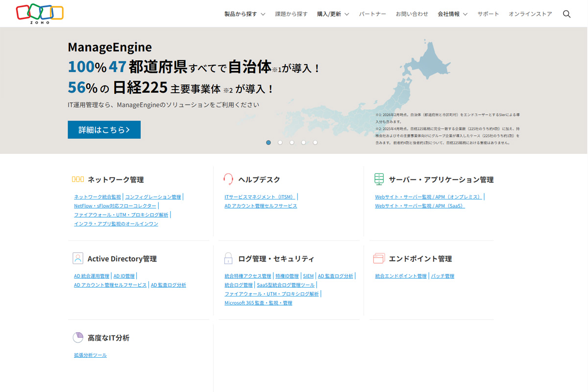Click the サーバー・アプリケーション管理 heading
Screen dimensions: 588x392
click(441, 180)
